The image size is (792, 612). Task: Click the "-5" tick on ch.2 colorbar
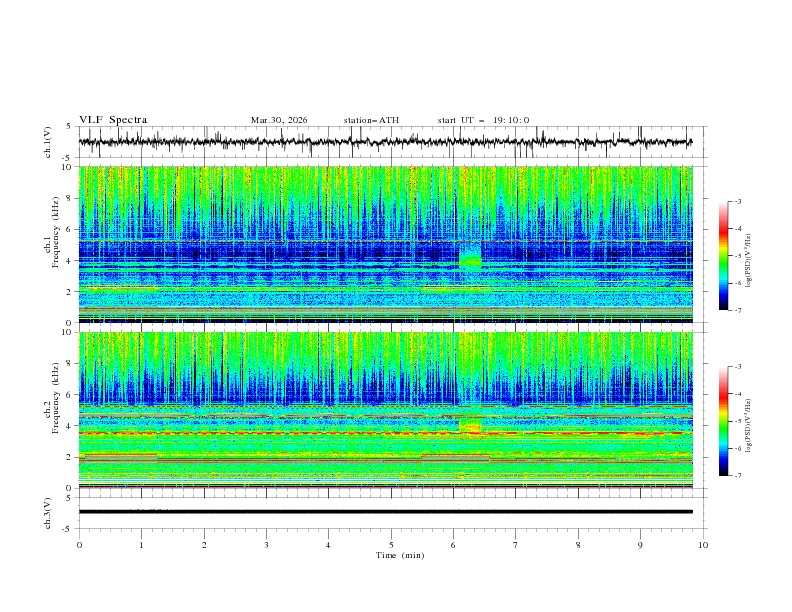(738, 421)
